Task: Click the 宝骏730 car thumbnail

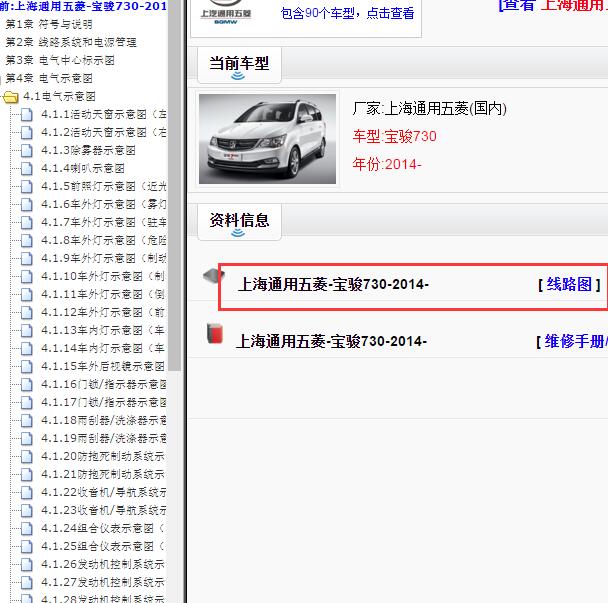Action: 268,139
